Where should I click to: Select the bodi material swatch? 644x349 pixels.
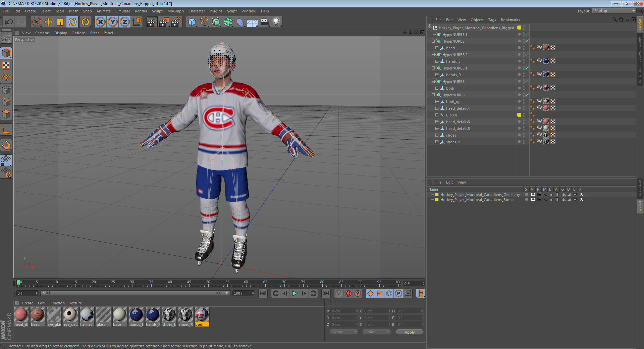pyautogui.click(x=202, y=317)
